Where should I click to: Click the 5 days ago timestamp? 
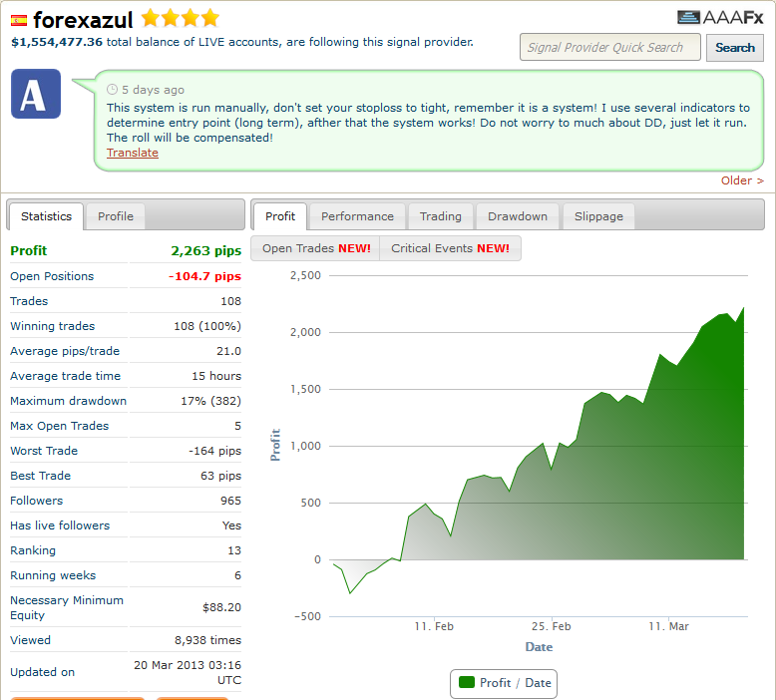click(153, 90)
